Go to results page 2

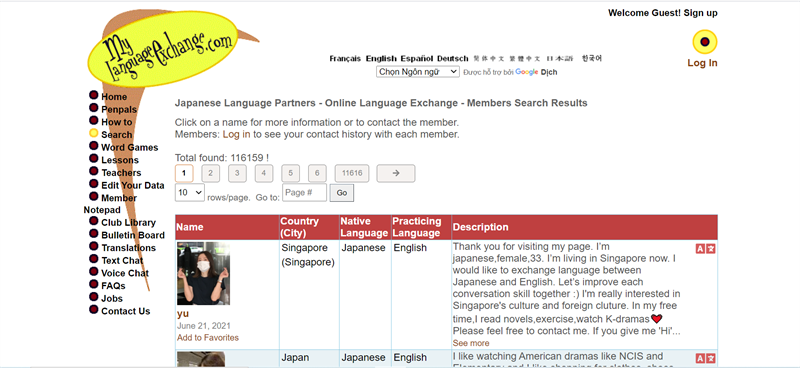click(x=211, y=174)
